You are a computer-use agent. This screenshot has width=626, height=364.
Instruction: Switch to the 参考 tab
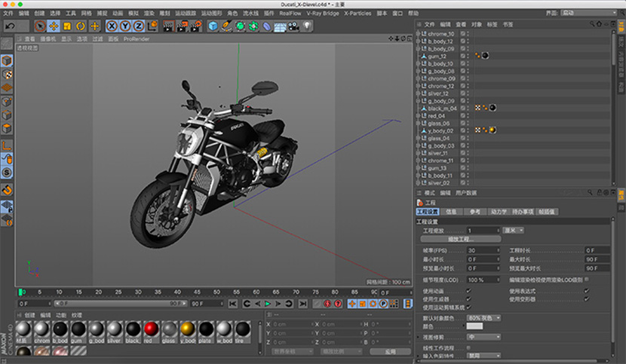475,212
